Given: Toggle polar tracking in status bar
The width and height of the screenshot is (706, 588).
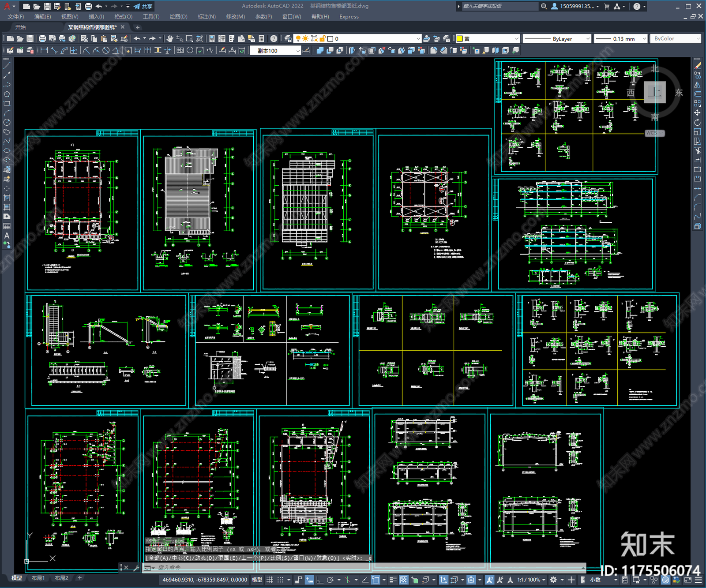Looking at the screenshot, I should pyautogui.click(x=330, y=580).
